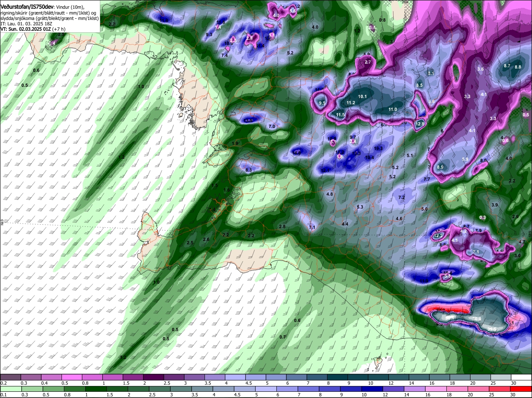The width and height of the screenshot is (532, 398).
Task: Click the 5.0 map value
Action: (424, 209)
